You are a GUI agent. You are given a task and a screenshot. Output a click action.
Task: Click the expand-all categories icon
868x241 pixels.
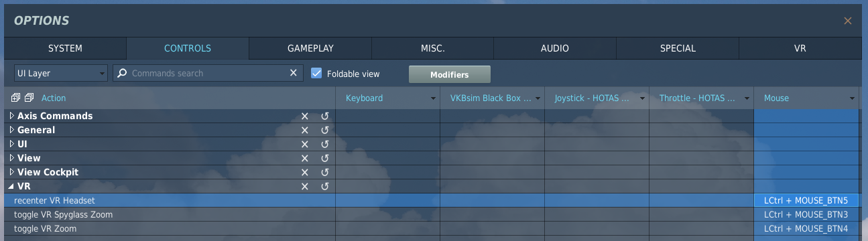point(16,98)
